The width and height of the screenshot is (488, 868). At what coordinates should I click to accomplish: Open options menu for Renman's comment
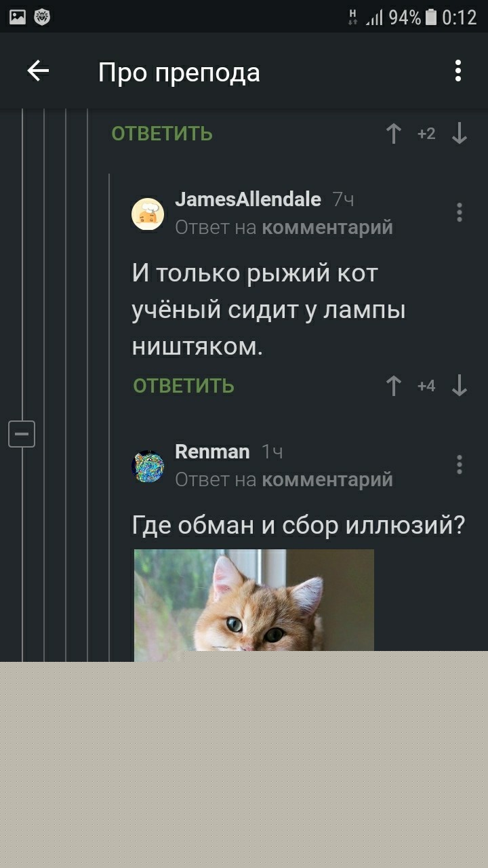click(459, 465)
